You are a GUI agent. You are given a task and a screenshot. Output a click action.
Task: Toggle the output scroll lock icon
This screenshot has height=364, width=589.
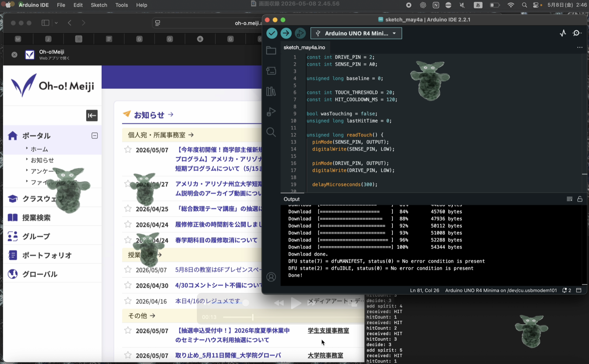(x=580, y=199)
